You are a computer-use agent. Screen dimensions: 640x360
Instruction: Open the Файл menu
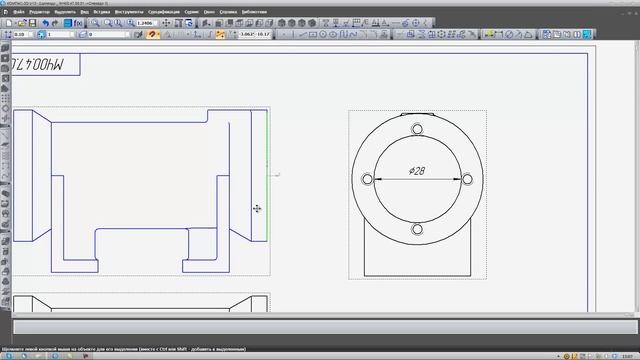[19, 12]
